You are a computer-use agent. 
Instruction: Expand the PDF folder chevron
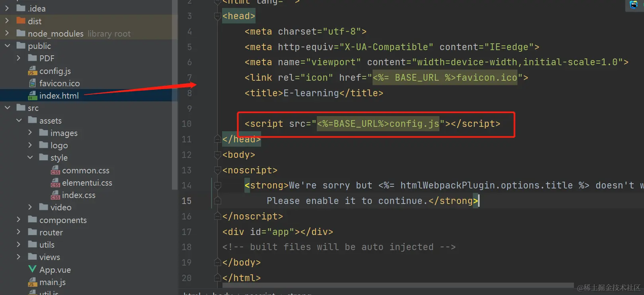(18, 58)
